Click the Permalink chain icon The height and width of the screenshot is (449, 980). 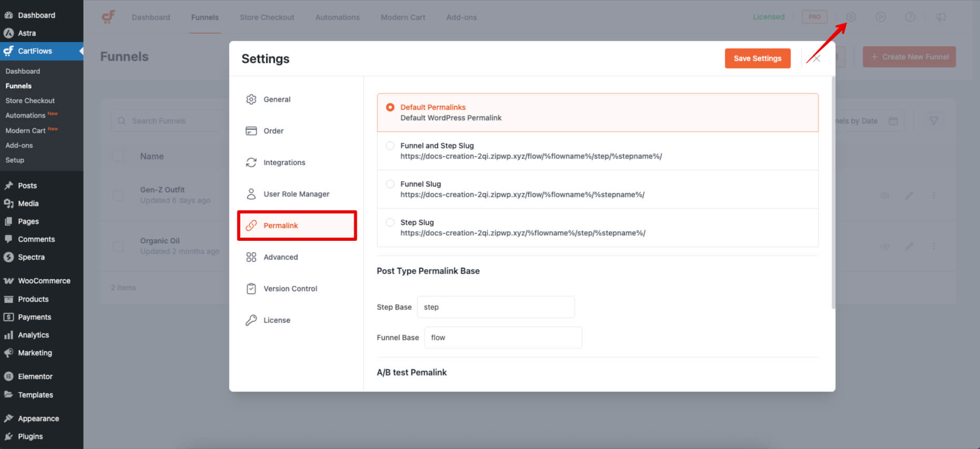tap(251, 226)
